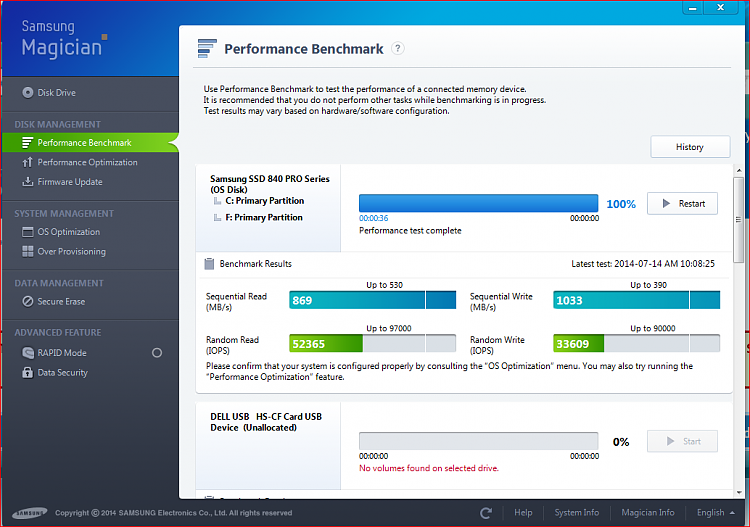
Task: Click the scrollbar up arrow
Action: point(739,171)
